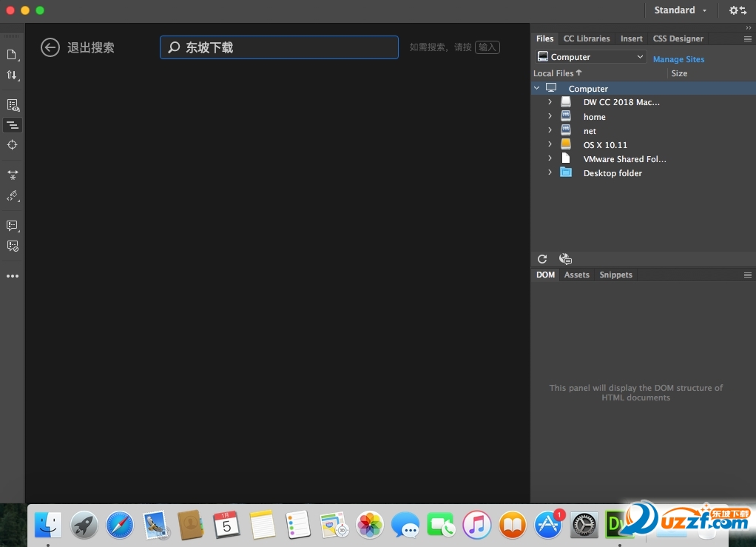Launch Safari from the Dock

point(120,525)
